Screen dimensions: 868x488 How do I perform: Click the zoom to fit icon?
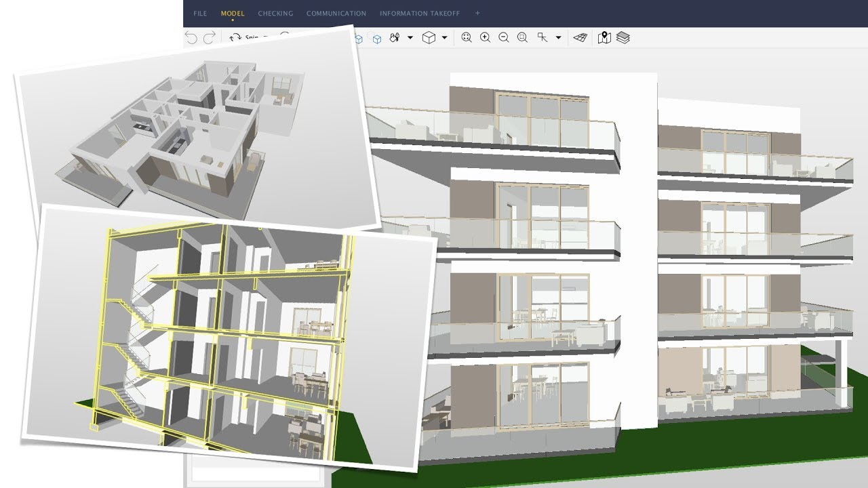467,38
